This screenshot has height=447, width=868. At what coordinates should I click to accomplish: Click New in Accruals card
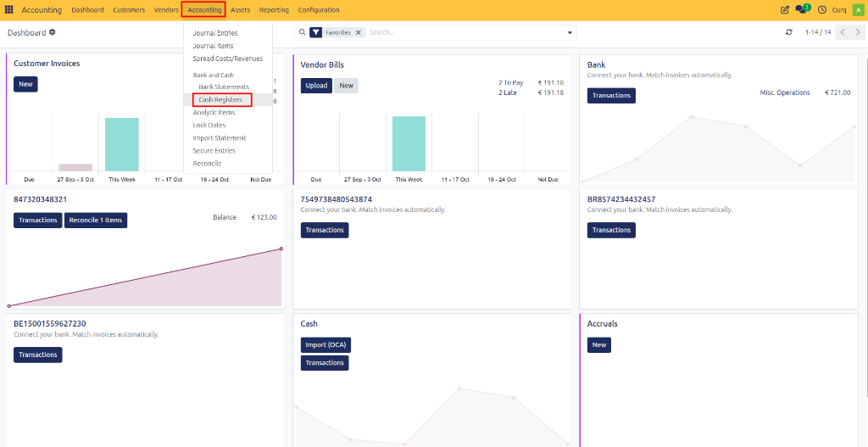point(599,345)
